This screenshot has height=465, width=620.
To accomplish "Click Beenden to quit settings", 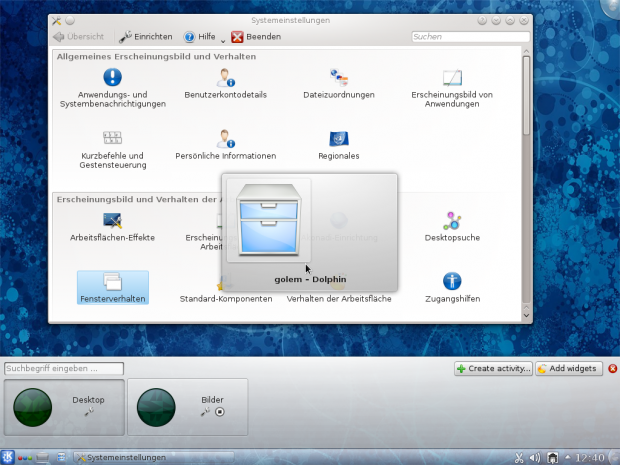I will click(x=256, y=37).
